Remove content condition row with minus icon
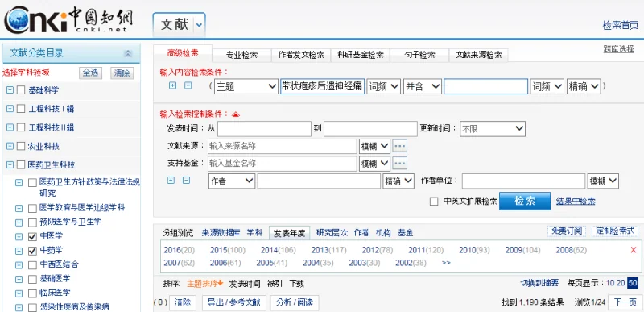644x312 pixels. click(188, 85)
